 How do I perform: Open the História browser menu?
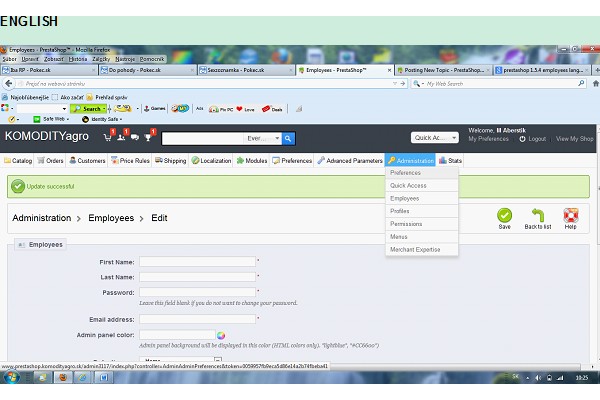point(78,59)
